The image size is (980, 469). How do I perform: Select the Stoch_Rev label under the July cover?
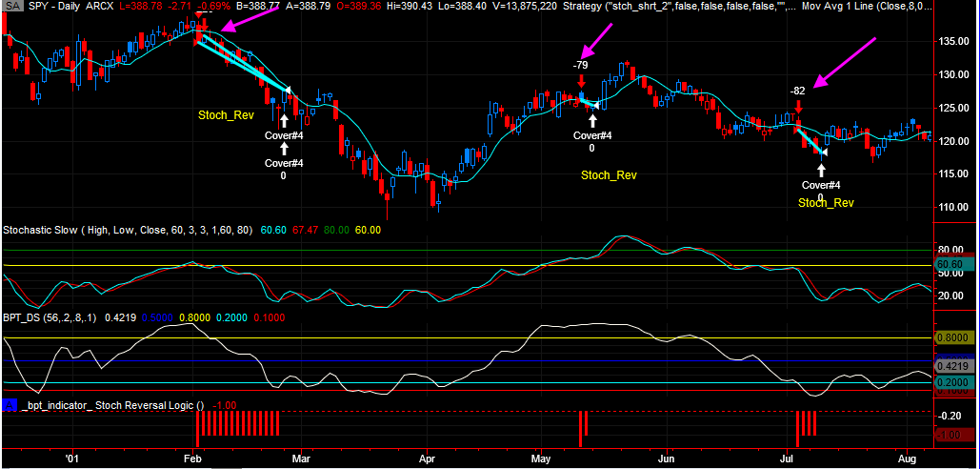825,202
